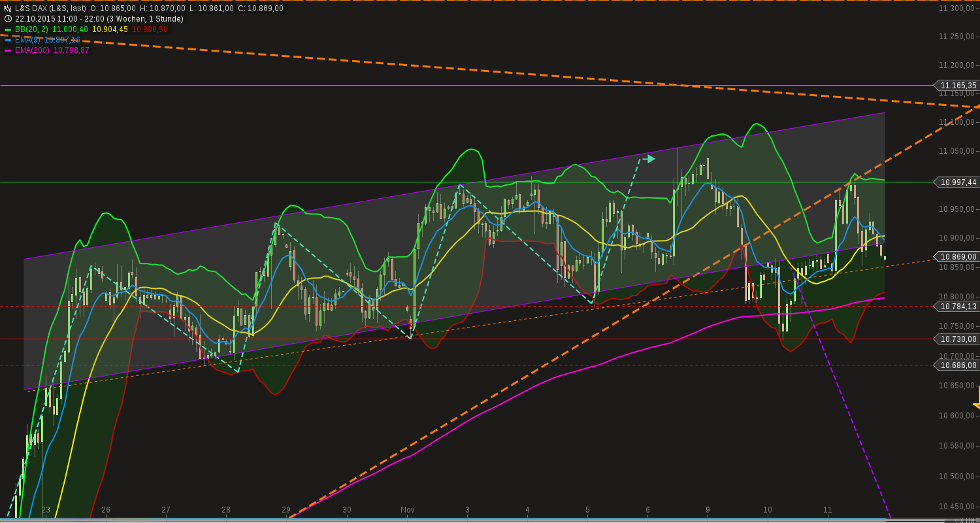Click date 10 on the time axis
980x523 pixels.
[x=768, y=510]
